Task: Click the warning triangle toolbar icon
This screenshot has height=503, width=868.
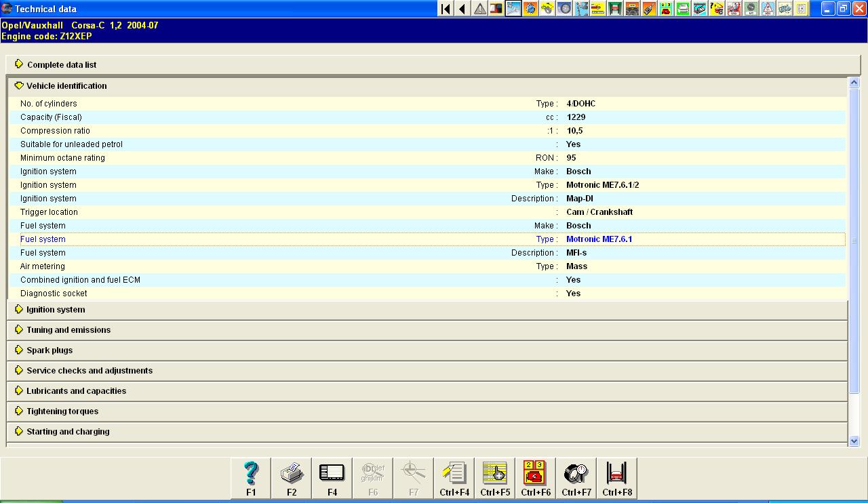Action: [479, 9]
